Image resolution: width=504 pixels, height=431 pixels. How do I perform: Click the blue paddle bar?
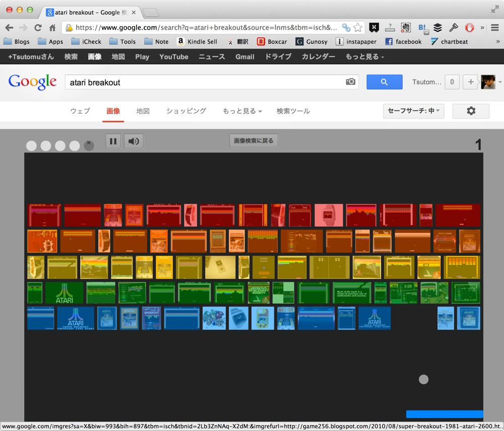point(445,414)
